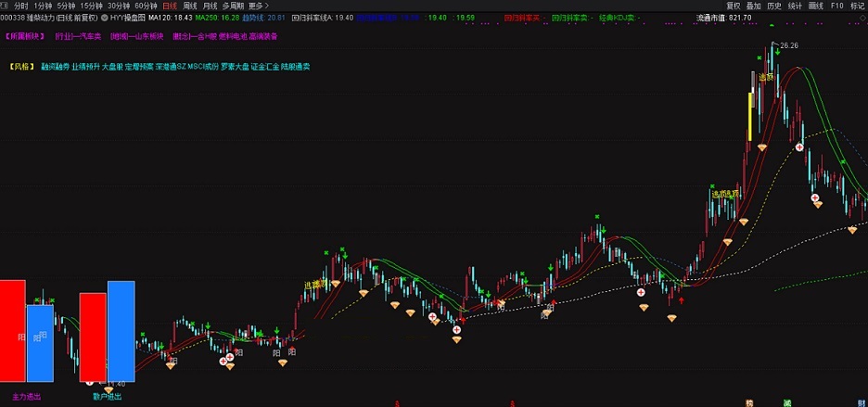
Task: Select the 5分钟 period tab
Action: [67, 6]
